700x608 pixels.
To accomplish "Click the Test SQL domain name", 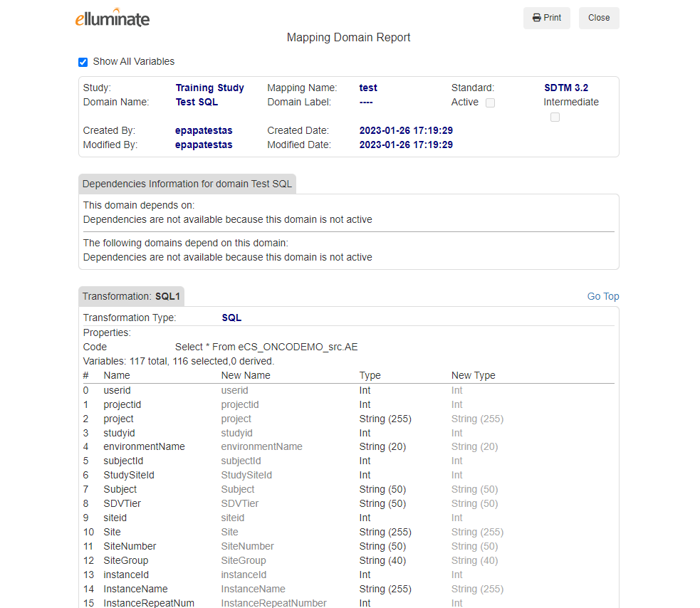I will [197, 102].
